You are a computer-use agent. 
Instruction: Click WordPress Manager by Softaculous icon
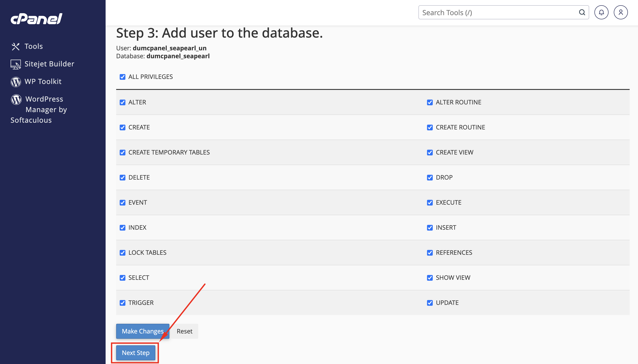click(x=16, y=100)
